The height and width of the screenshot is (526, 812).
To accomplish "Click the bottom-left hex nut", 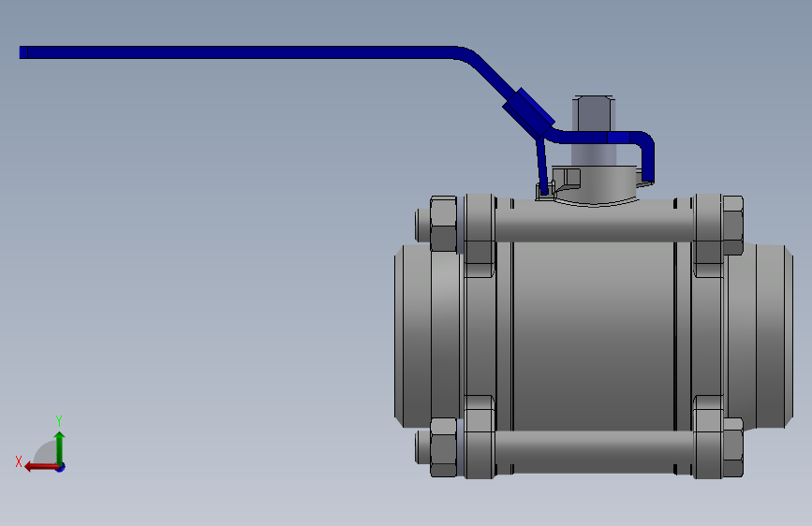I will pos(443,447).
